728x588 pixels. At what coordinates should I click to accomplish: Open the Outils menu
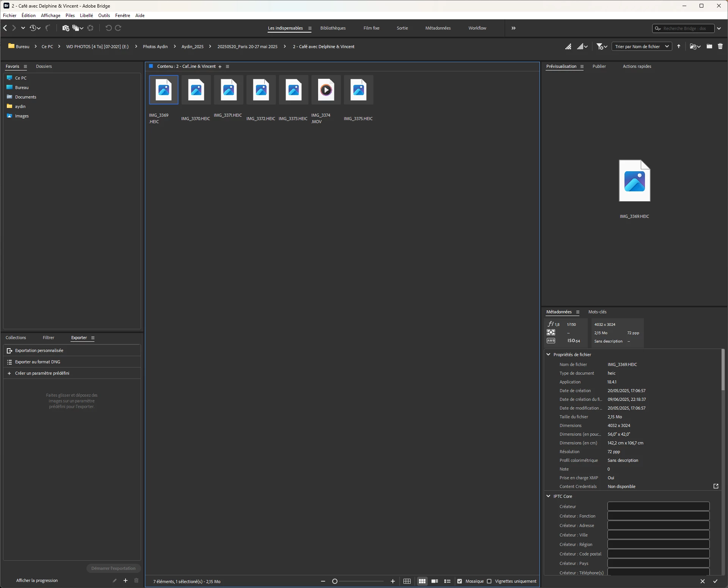[104, 16]
